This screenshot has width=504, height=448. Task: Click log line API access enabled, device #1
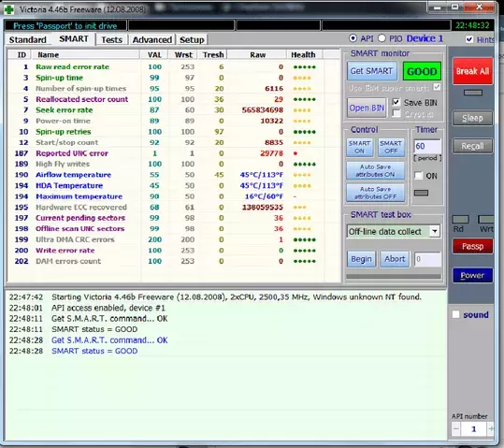108,308
